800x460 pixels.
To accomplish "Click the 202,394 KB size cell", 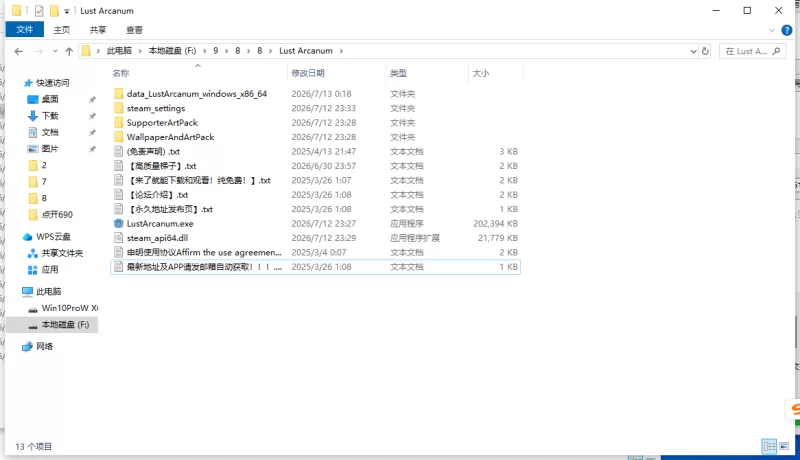I will [495, 223].
